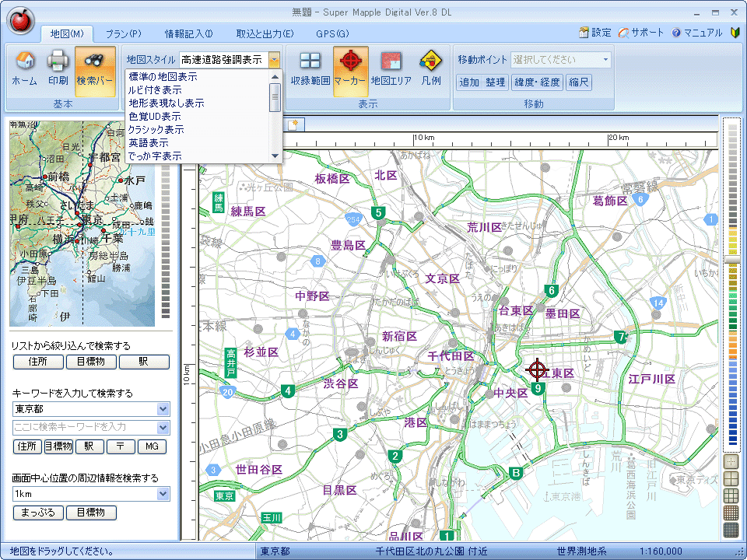The width and height of the screenshot is (747, 560).
Task: Open the サポート support link
Action: (x=640, y=33)
